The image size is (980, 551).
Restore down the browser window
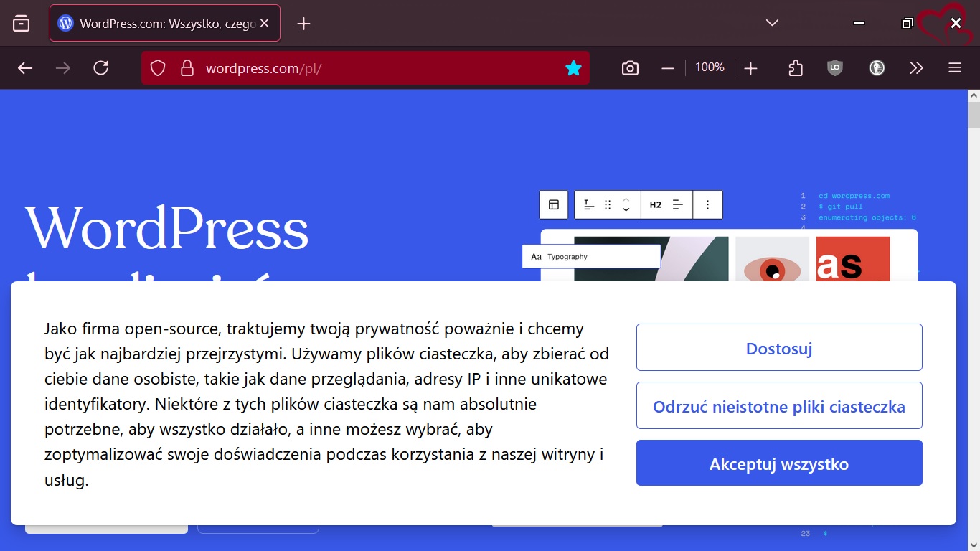point(907,23)
